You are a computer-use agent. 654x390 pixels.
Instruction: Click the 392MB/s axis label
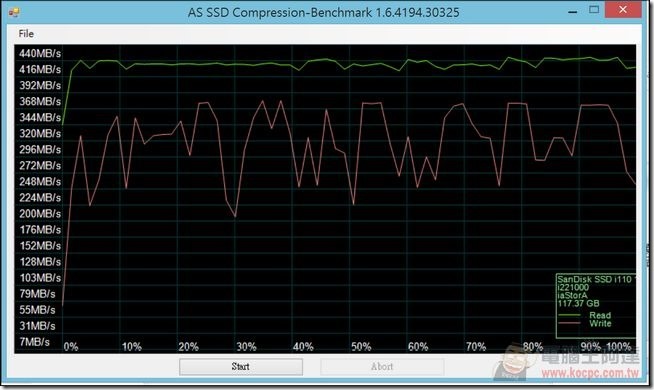40,86
